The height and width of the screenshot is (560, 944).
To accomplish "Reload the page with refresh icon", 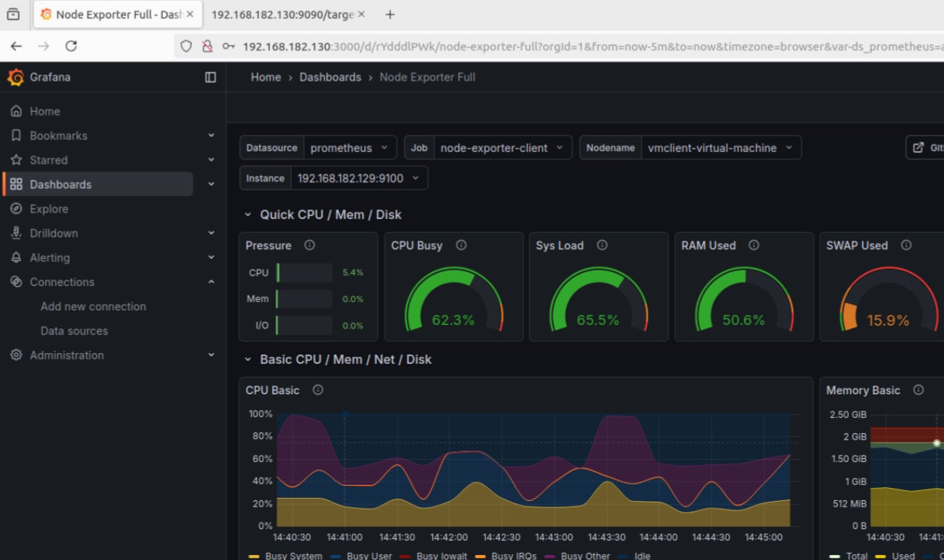I will tap(71, 46).
